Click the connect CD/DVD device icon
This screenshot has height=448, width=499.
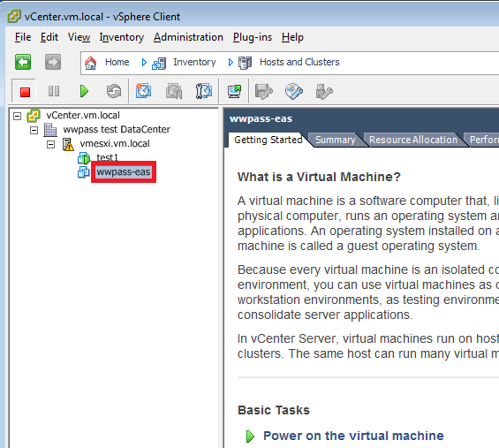294,92
